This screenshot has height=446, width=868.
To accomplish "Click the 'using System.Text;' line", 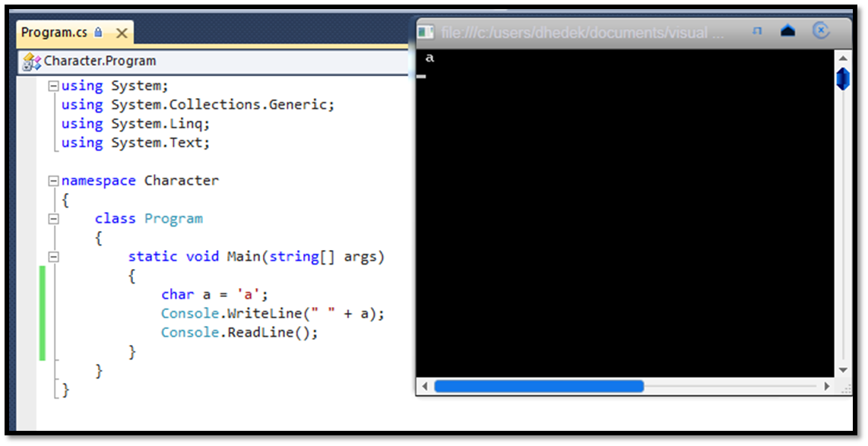I will tap(135, 142).
